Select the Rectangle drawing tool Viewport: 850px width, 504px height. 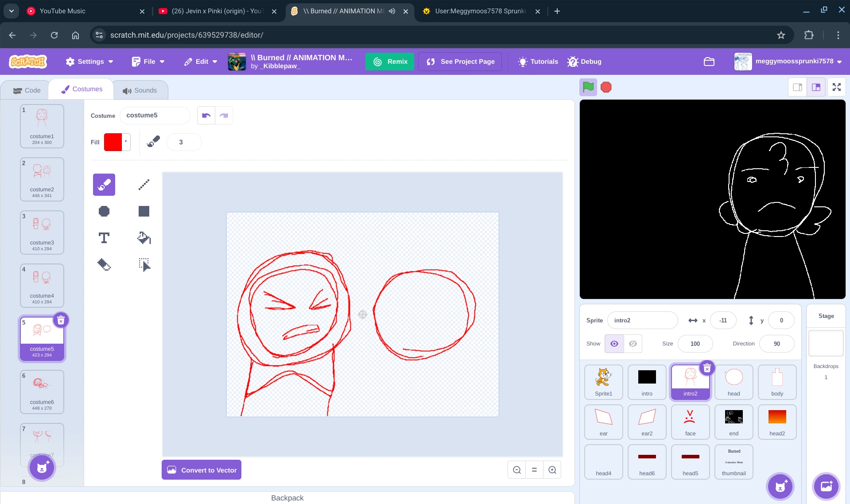point(144,211)
